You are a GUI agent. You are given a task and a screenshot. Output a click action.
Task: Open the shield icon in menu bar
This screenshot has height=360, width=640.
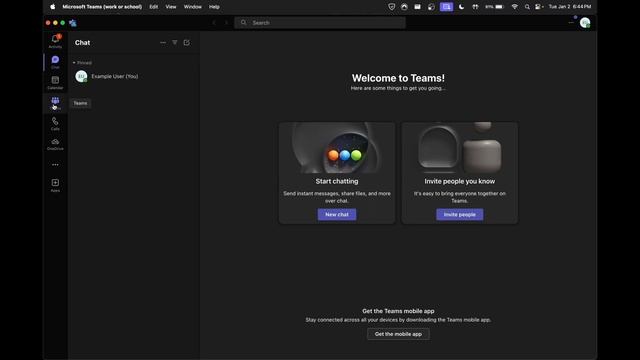[391, 7]
